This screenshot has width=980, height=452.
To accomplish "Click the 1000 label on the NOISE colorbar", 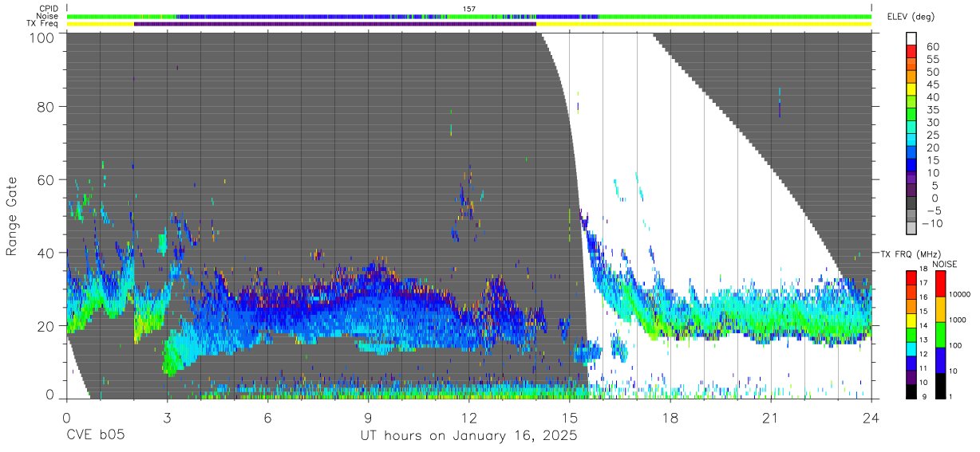I will pos(958,320).
